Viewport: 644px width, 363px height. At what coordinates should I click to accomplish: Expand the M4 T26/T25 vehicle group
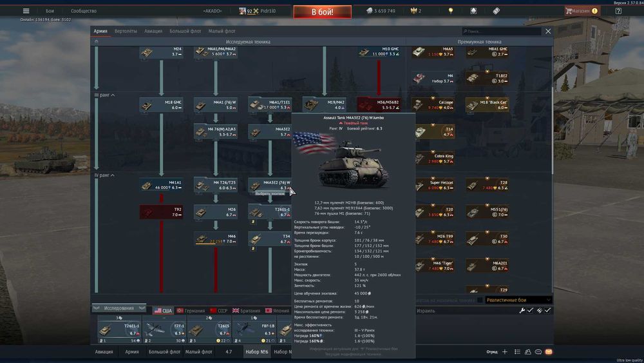[215, 185]
